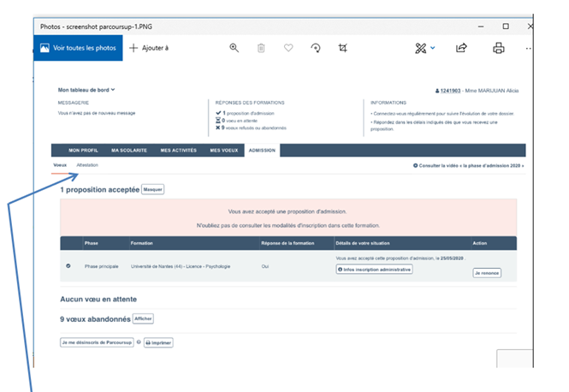
Task: Click the Masquer button
Action: 152,189
